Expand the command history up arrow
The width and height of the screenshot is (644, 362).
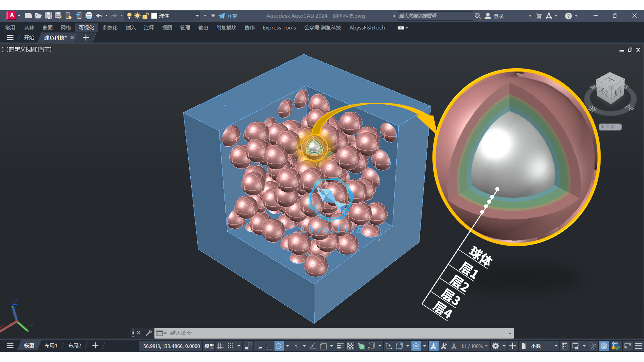tap(510, 333)
